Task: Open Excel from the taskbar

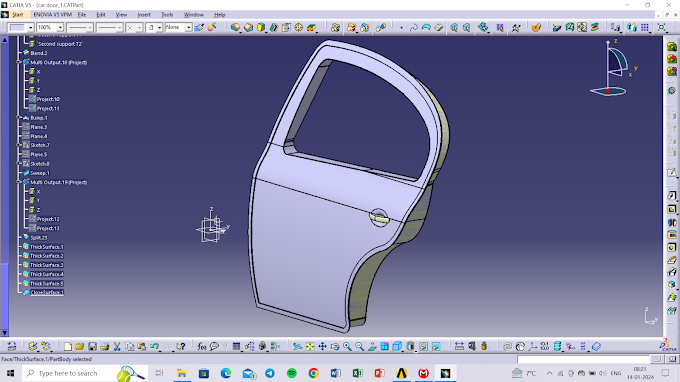Action: point(357,373)
